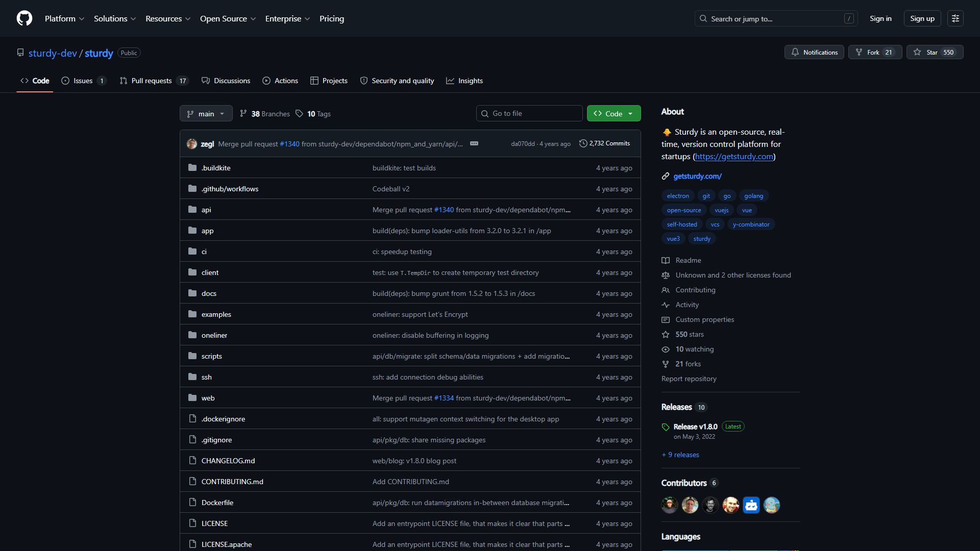Open the Enterprise dropdown menu

tap(287, 18)
